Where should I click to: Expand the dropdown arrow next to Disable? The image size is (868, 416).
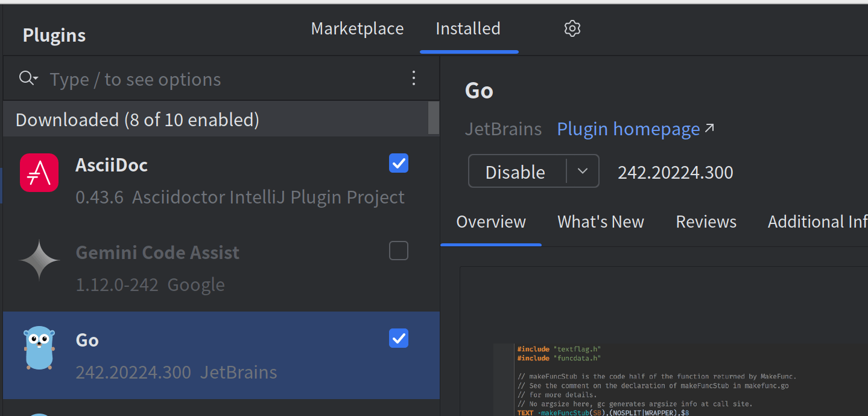[x=582, y=171]
